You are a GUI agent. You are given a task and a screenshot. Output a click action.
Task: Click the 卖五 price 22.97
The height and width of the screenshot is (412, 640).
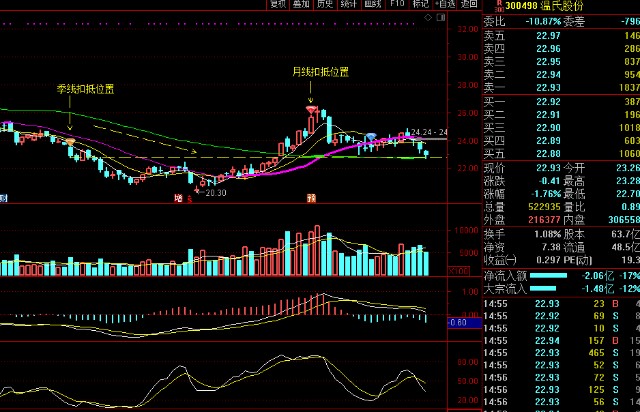coord(548,36)
